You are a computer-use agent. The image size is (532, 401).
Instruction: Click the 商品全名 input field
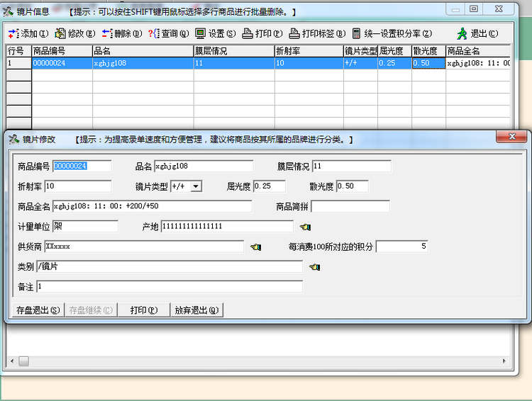[x=153, y=206]
